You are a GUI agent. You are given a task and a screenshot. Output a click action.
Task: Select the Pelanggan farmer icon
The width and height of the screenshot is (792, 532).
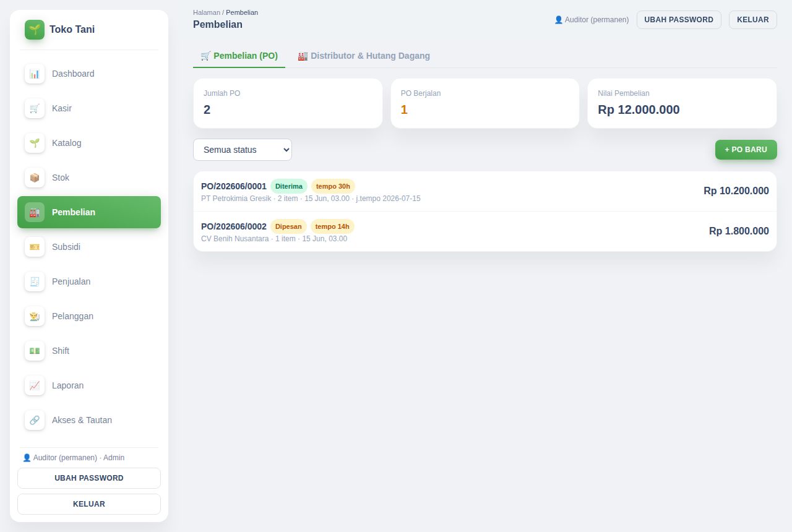tap(35, 316)
